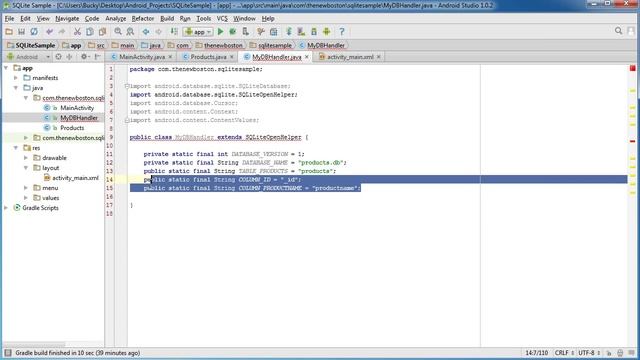
Task: Select MainActivity in project tree
Action: coord(77,108)
